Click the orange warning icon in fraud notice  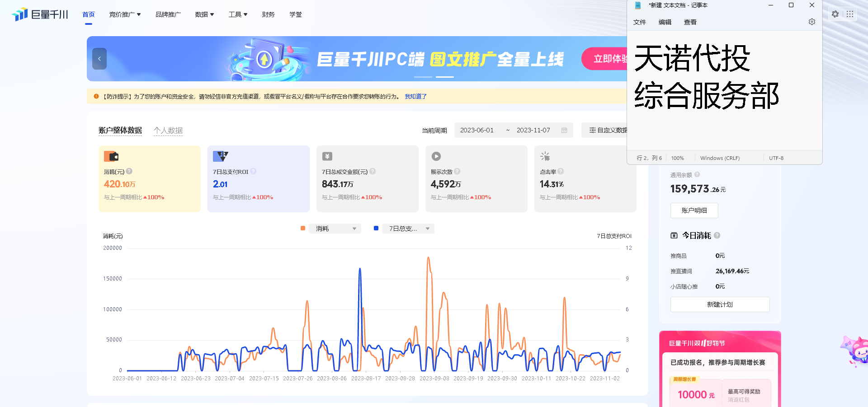[x=96, y=96]
